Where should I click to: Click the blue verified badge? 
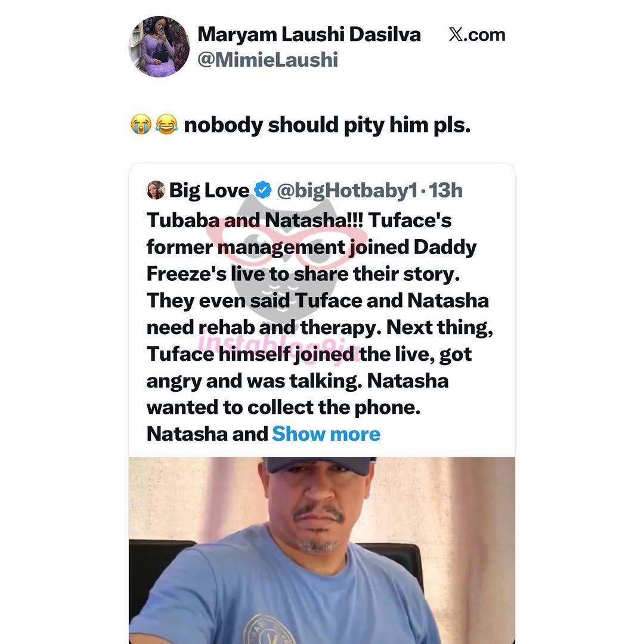[x=263, y=190]
